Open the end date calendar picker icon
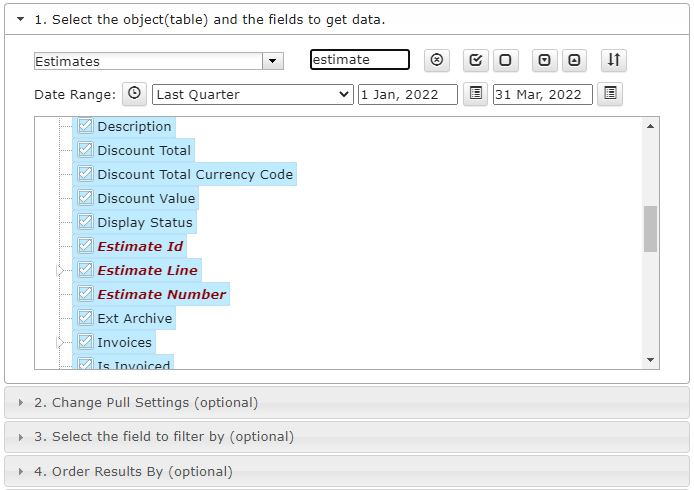This screenshot has height=490, width=694. tap(610, 94)
